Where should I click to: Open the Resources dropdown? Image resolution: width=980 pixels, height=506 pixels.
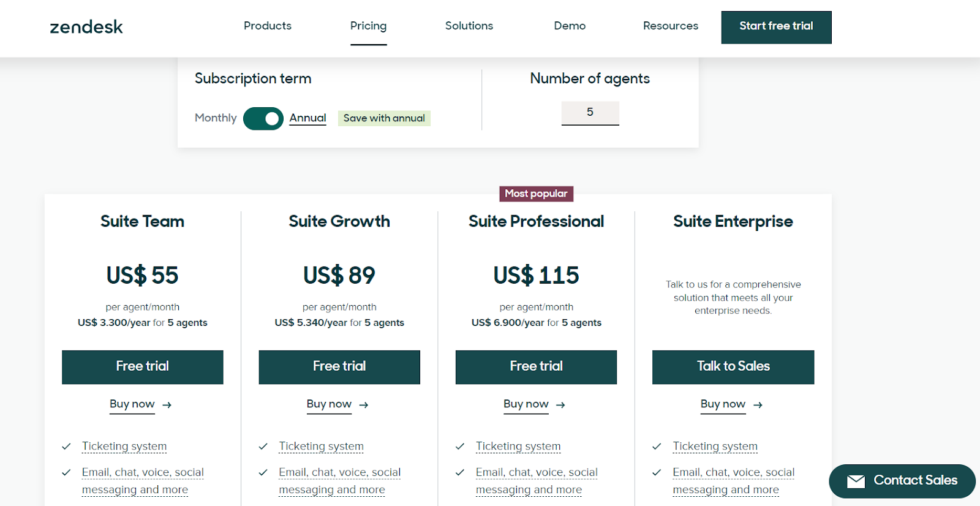point(670,26)
